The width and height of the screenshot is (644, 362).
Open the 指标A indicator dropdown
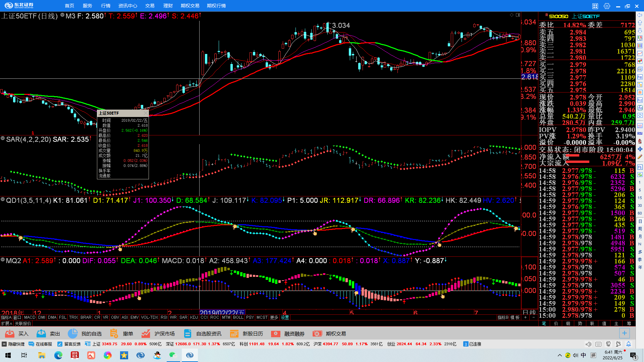pyautogui.click(x=6, y=317)
